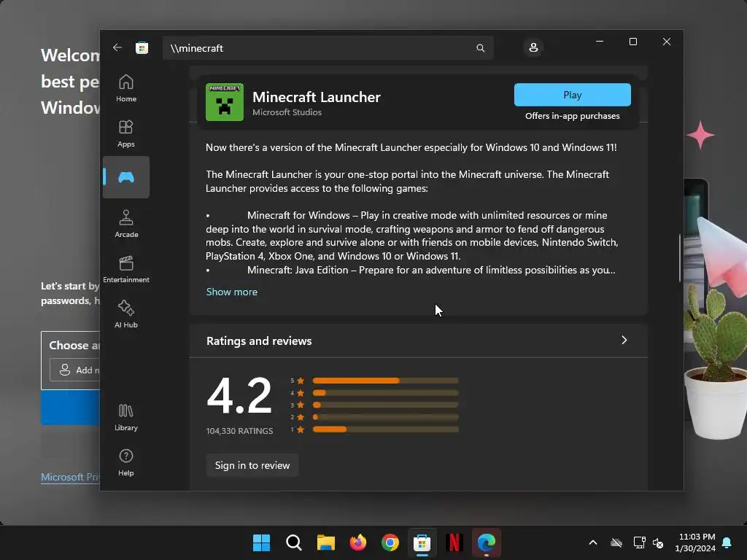Screen dimensions: 747x560
Task: Click the Microsoft Store taskbar icon
Action: click(422, 542)
